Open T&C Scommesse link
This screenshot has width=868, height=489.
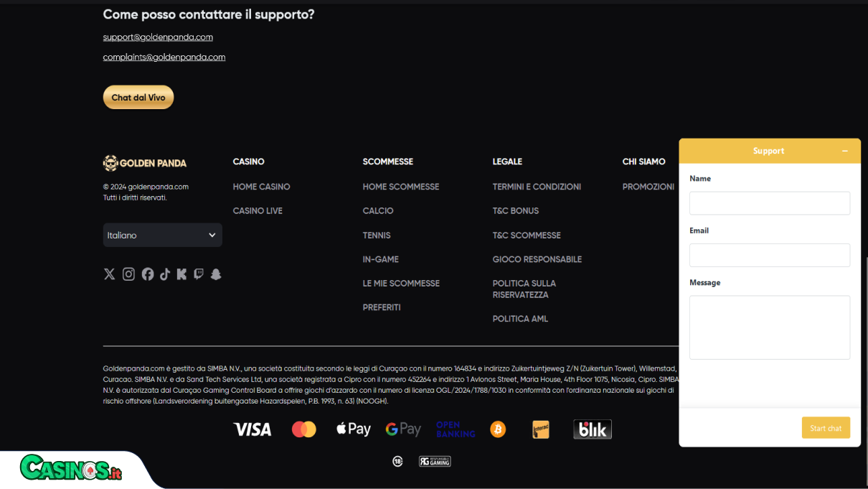(x=527, y=236)
